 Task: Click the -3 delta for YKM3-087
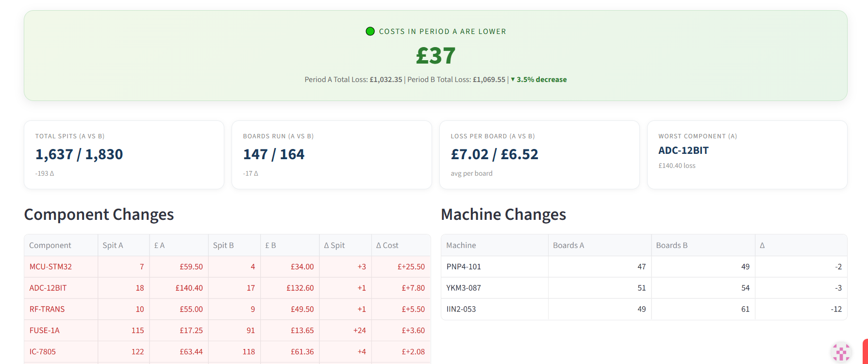(801, 288)
